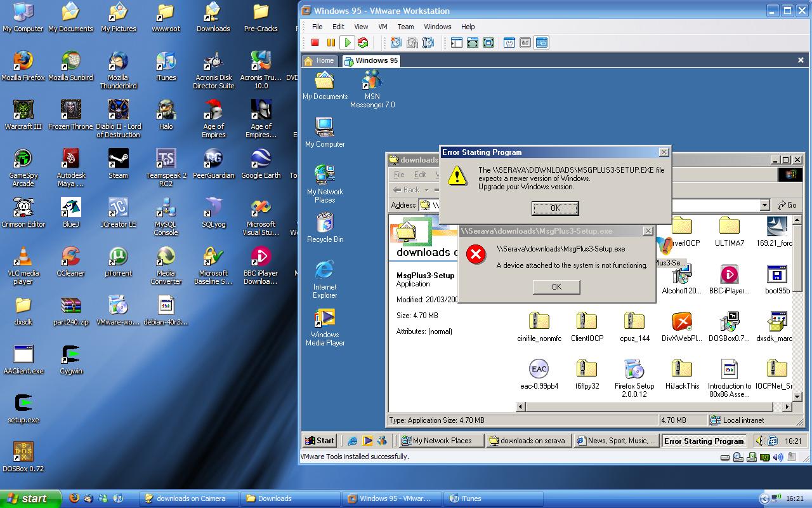Select the eac-0.99pb4 file icon

(x=539, y=375)
